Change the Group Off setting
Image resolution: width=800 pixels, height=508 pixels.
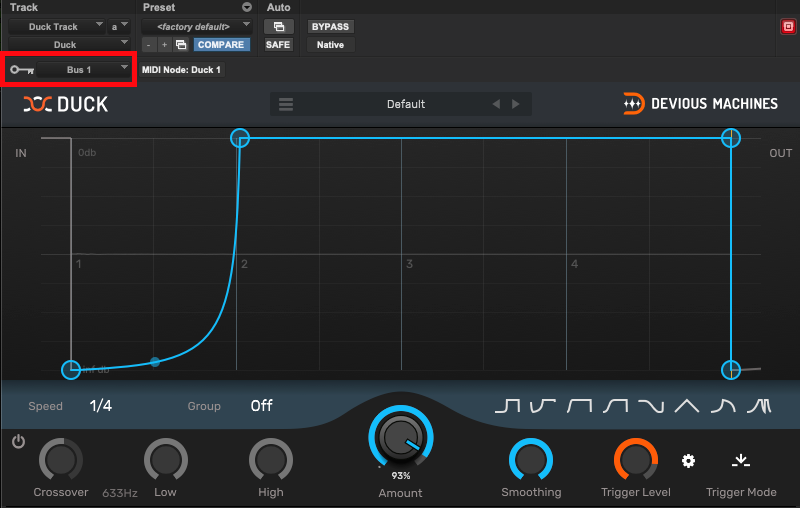click(x=261, y=406)
